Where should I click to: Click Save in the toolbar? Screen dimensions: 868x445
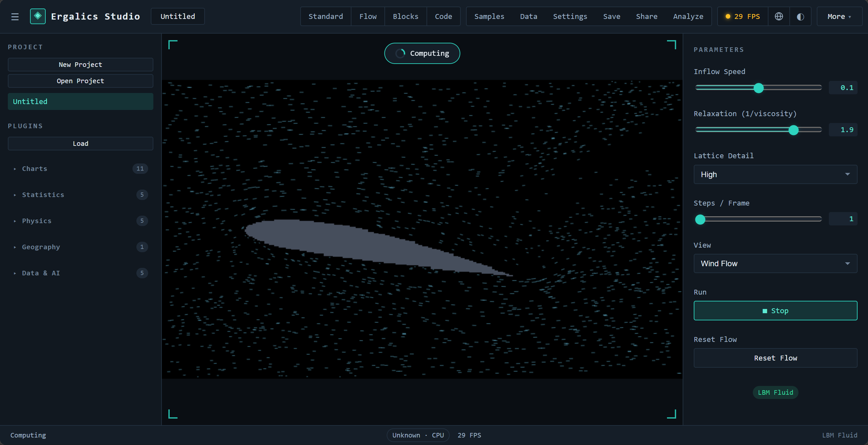612,16
